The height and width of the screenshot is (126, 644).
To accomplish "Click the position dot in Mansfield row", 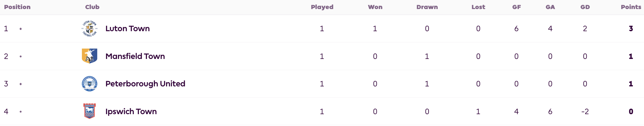I will tap(21, 56).
